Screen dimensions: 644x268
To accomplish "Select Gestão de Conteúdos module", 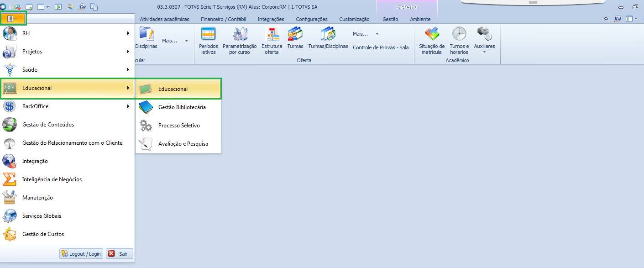I will [68, 125].
